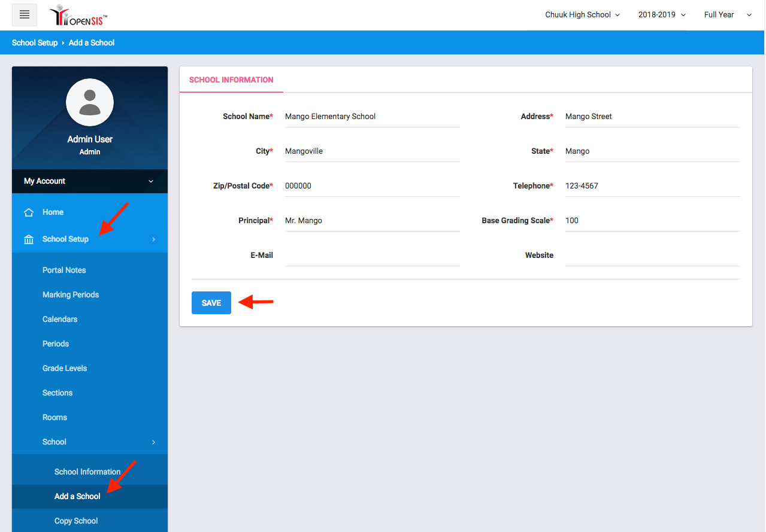Collapse the School submenu chevron
The height and width of the screenshot is (532, 766).
[153, 442]
